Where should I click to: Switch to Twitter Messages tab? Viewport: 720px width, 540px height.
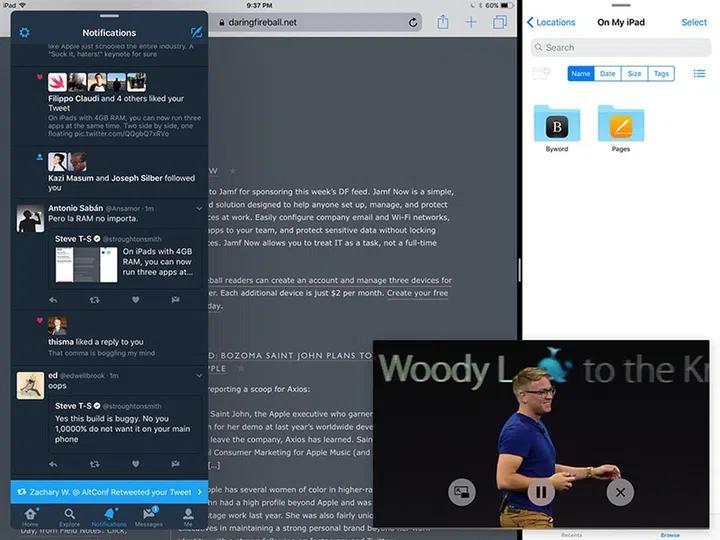[x=148, y=515]
